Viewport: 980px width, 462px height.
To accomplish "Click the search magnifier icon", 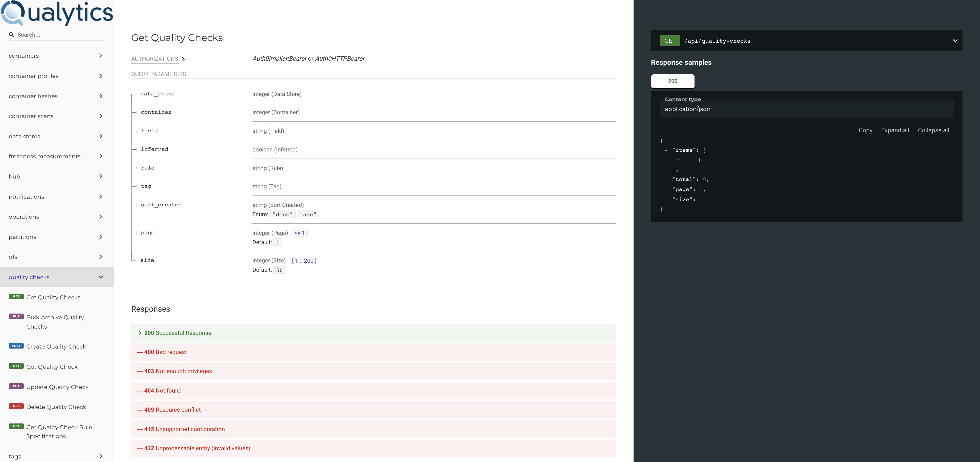I will pos(12,34).
